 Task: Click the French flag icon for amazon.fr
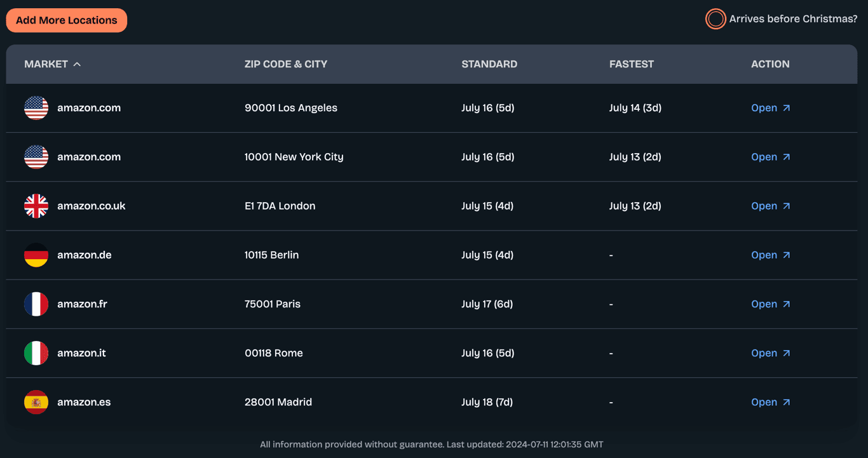tap(36, 304)
